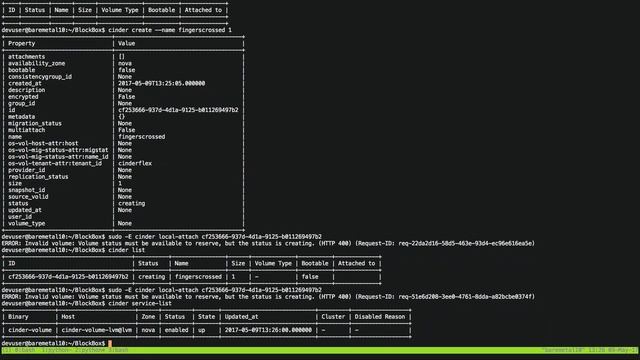Switch to tmux window 0:bash
640x360 pixels.
coord(24,350)
